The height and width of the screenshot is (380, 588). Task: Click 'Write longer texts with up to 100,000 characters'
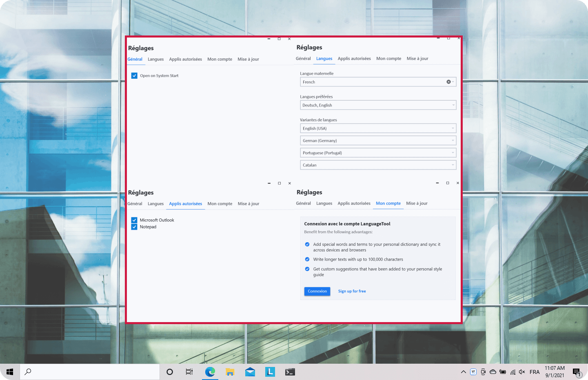(x=358, y=259)
